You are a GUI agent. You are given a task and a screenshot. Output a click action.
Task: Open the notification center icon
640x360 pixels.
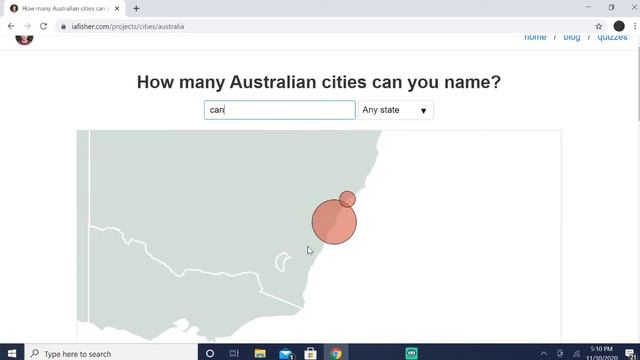point(631,353)
